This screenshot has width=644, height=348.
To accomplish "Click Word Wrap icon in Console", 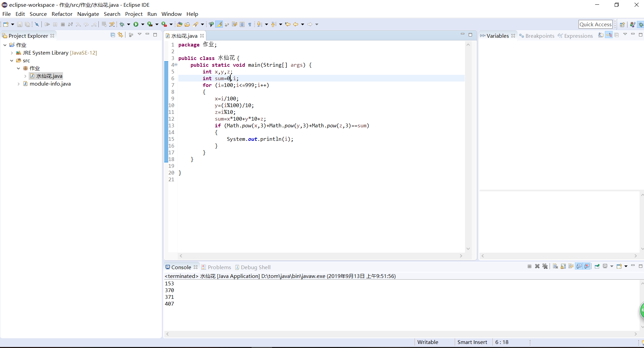I will (x=571, y=266).
